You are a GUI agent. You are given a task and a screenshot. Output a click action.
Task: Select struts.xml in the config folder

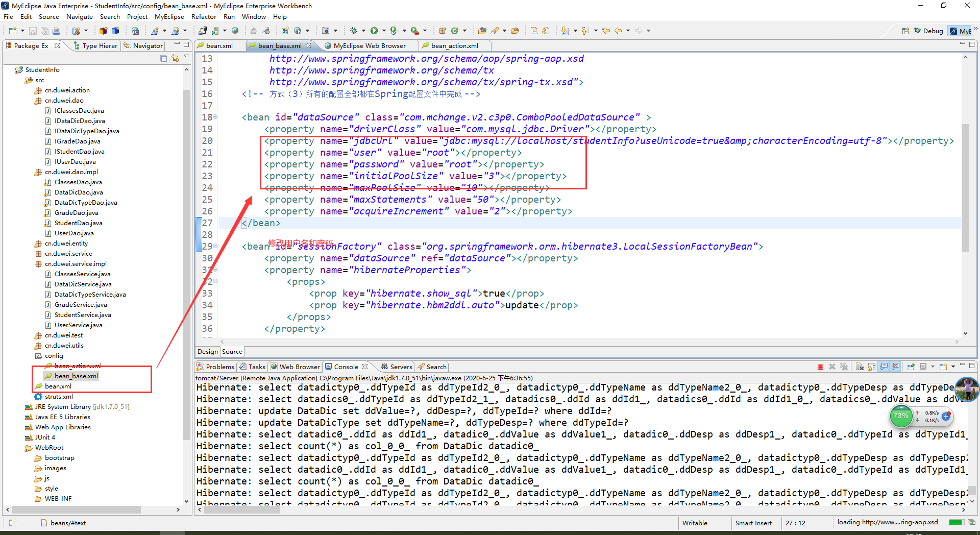pos(58,396)
